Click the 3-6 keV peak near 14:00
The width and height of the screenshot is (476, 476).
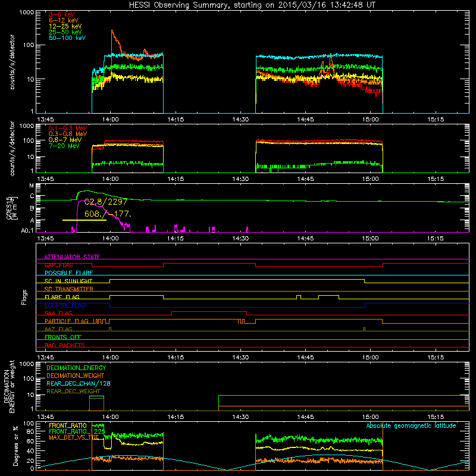coord(112,31)
